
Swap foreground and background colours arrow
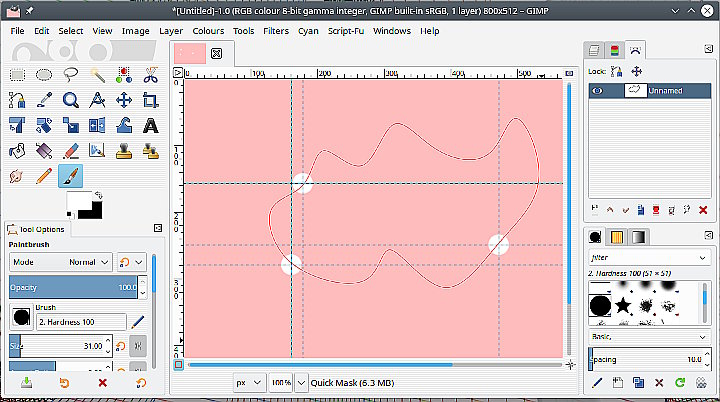coord(98,195)
